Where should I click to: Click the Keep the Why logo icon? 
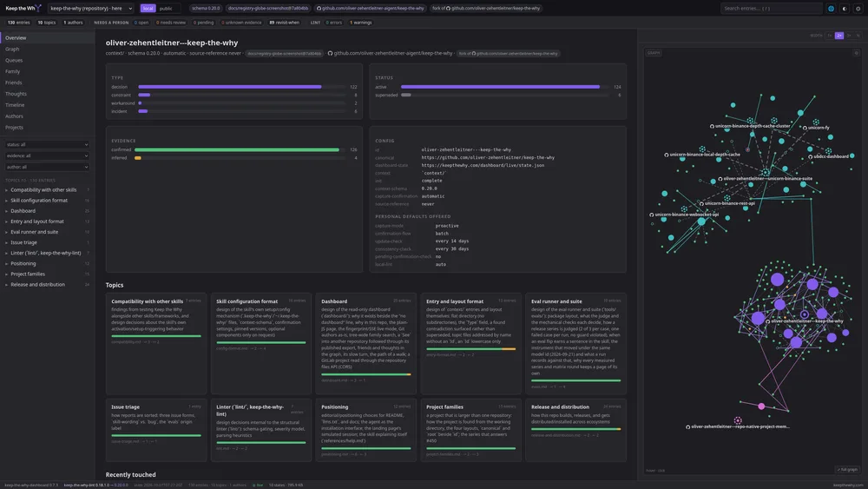tap(38, 8)
